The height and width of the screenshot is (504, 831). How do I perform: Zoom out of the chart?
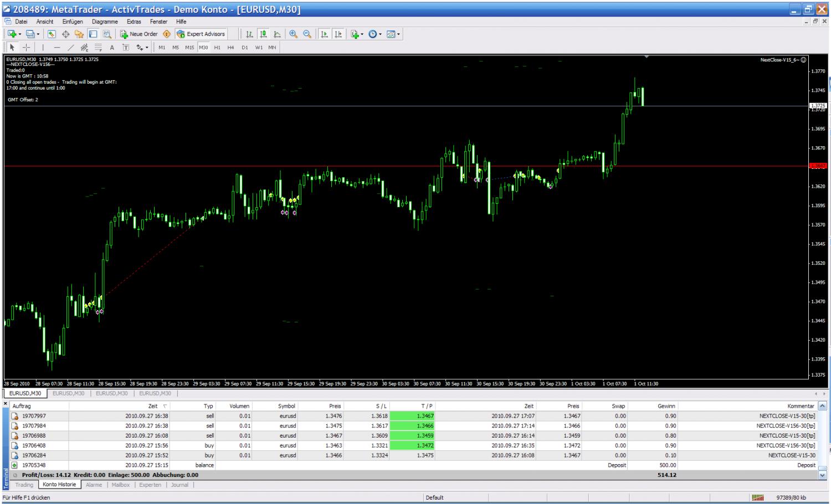(x=307, y=34)
